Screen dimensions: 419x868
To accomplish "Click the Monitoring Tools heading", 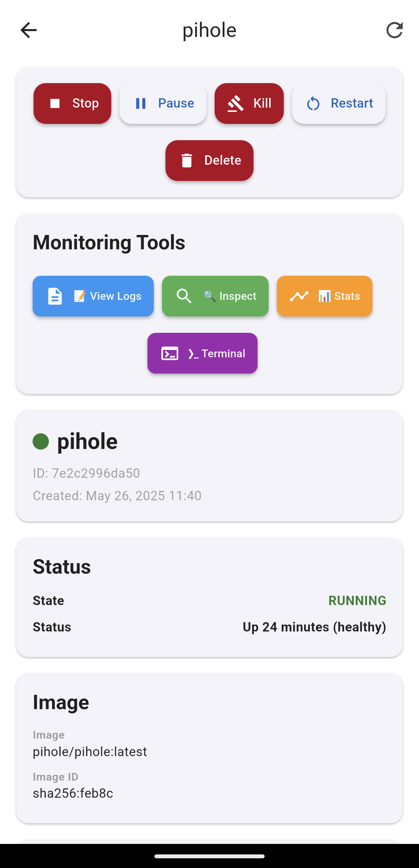I will (x=109, y=242).
